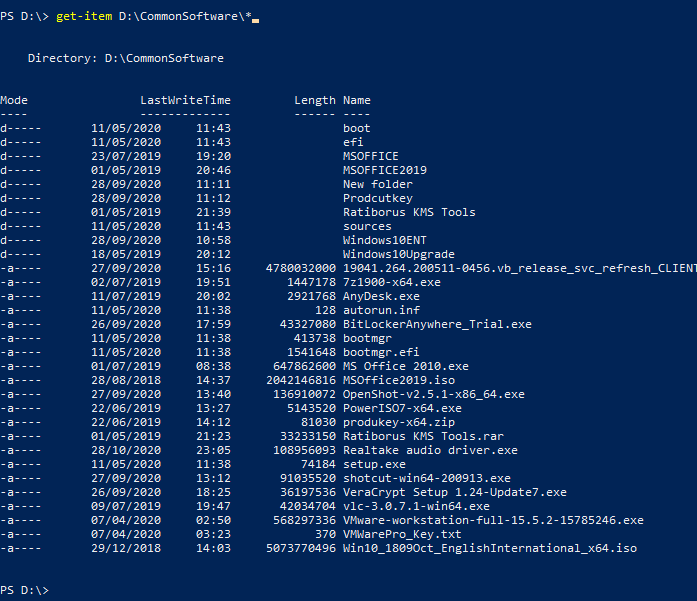Click the 'Name' column header

(356, 100)
